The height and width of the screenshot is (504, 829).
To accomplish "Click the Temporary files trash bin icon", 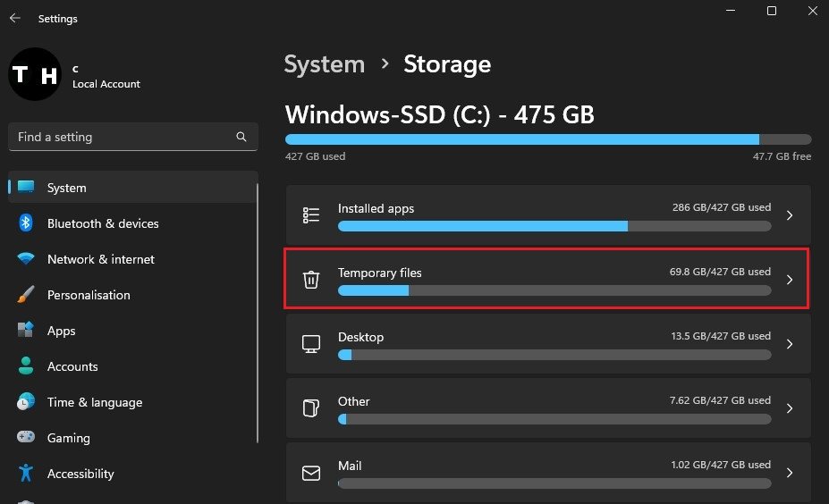I will pyautogui.click(x=311, y=280).
